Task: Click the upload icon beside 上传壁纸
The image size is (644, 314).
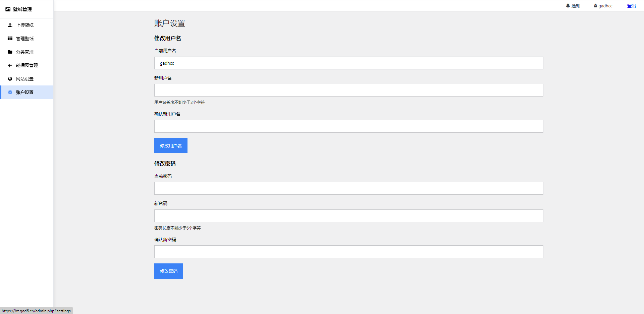Action: click(10, 25)
